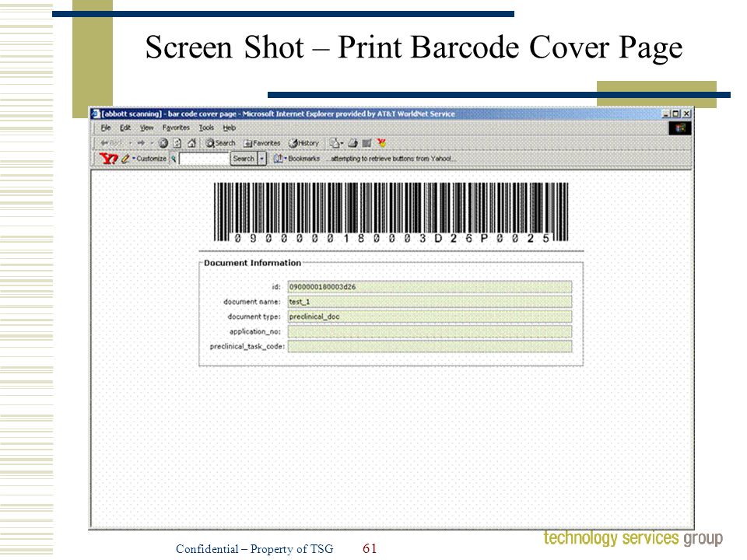Click the Yahoo Messenger toolbar icon
The height and width of the screenshot is (560, 747).
point(381,143)
